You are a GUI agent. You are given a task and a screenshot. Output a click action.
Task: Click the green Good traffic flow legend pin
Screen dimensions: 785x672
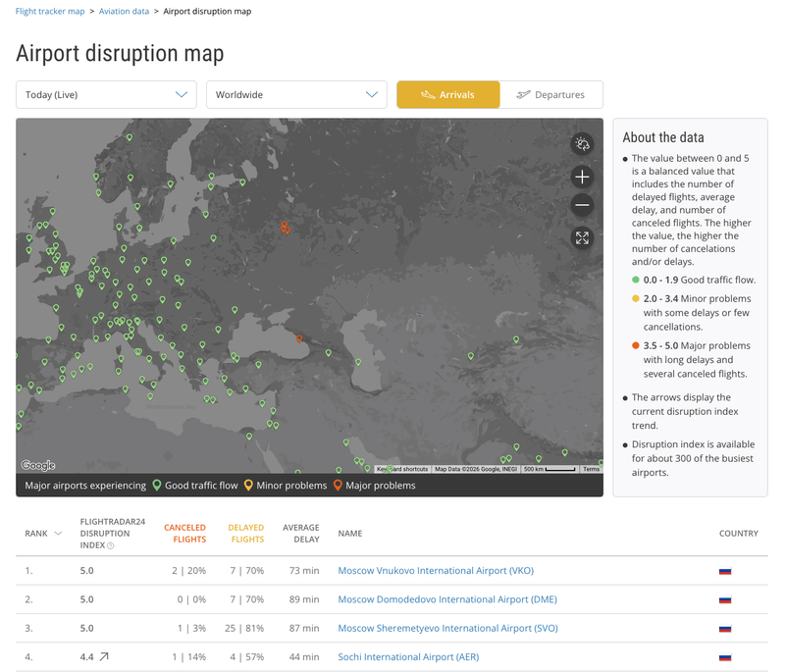coord(157,485)
